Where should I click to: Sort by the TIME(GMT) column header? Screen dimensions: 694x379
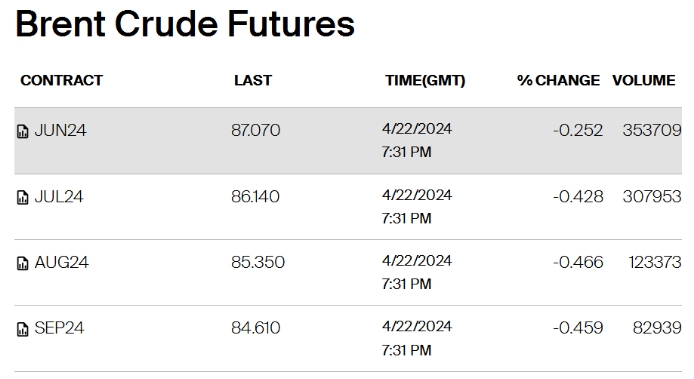point(425,80)
